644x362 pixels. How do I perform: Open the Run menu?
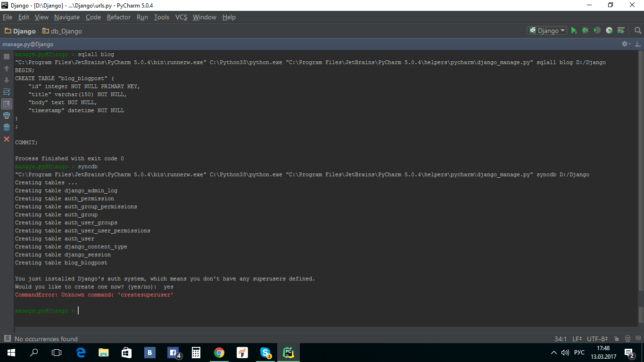tap(142, 17)
